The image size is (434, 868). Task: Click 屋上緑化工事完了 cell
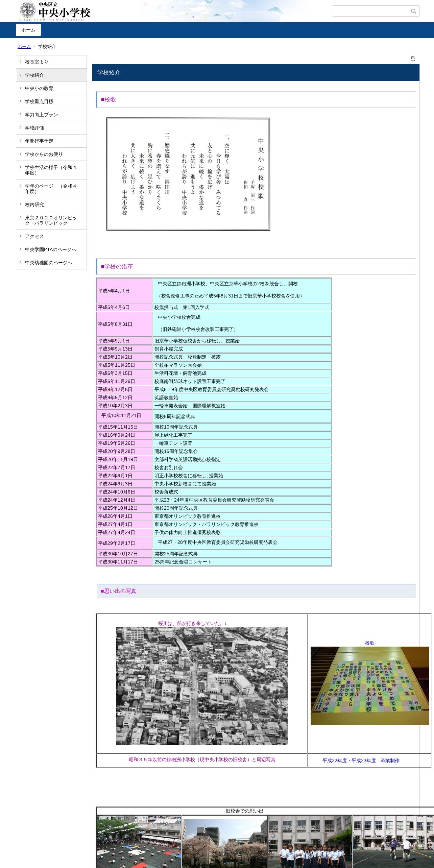pos(242,435)
